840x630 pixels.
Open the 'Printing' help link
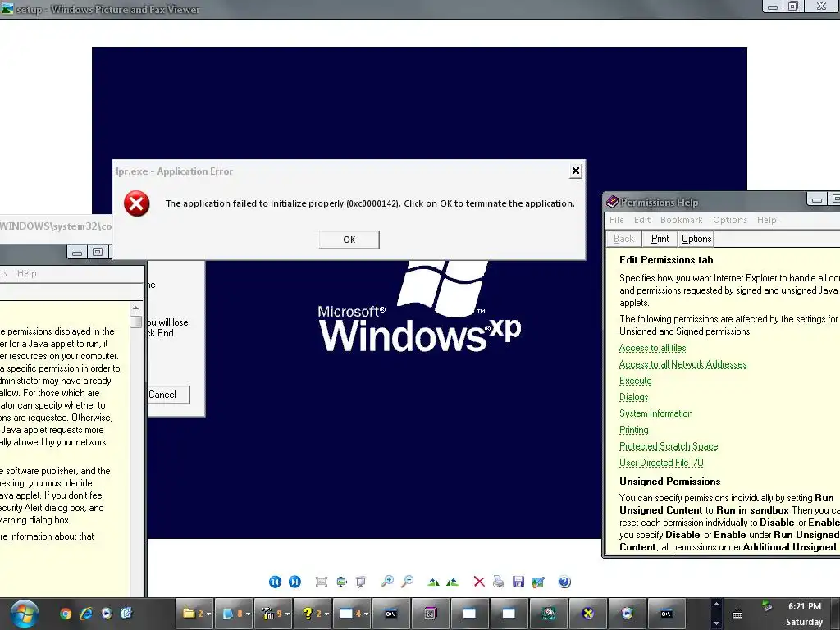pos(634,430)
